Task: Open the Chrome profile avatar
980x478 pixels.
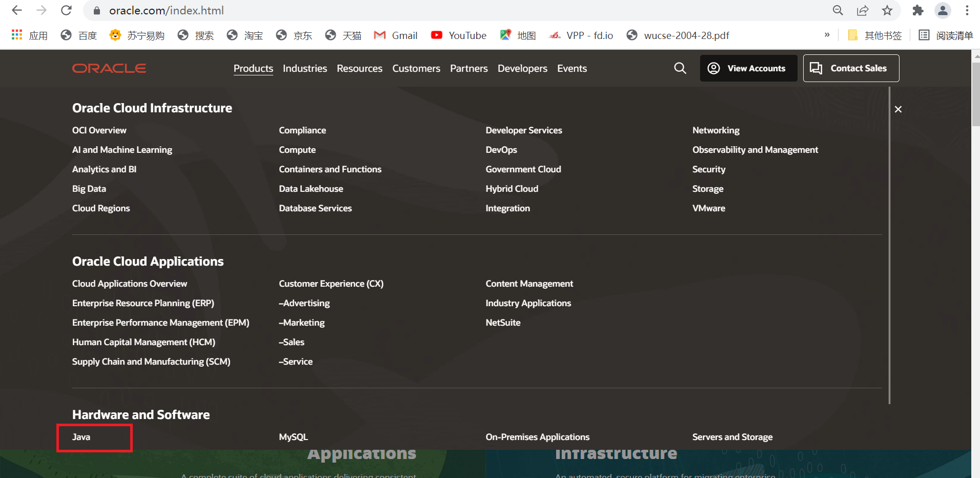Action: pos(943,10)
